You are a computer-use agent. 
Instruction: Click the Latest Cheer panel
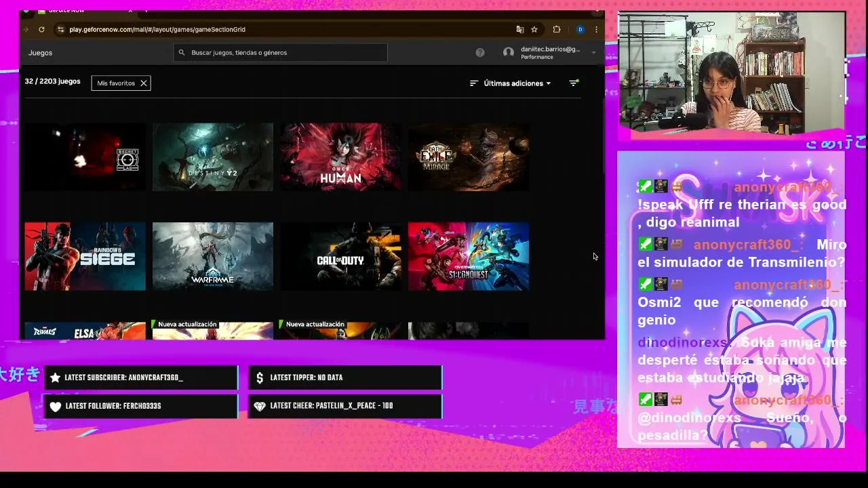click(345, 406)
